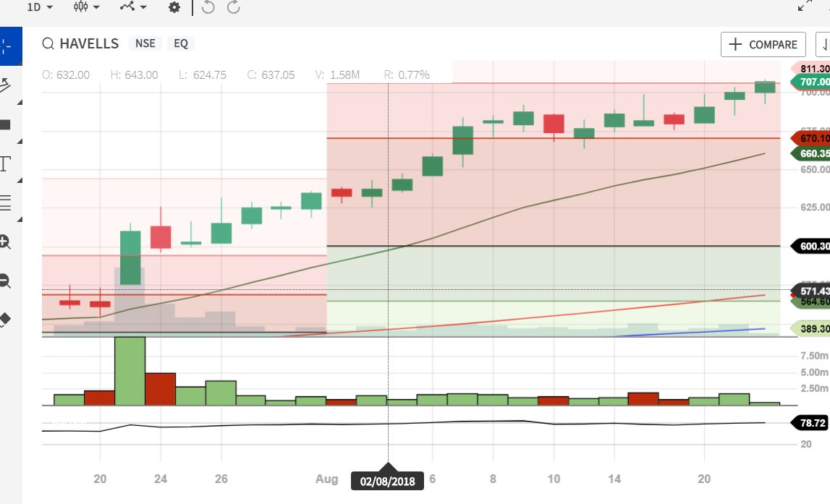Zoom out of the chart
Screen dimensions: 830x504
(x=5, y=281)
